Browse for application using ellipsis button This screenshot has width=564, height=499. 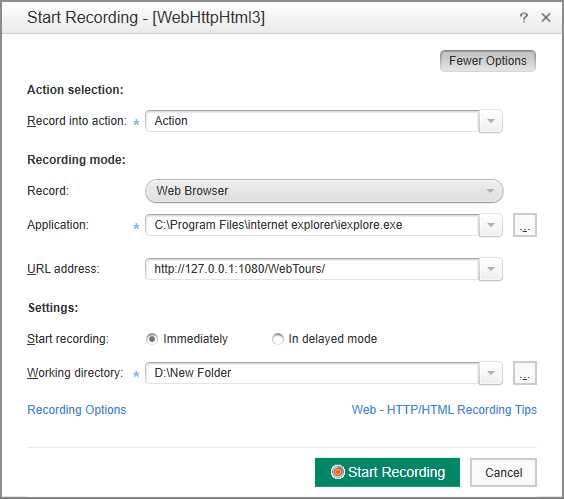[525, 225]
